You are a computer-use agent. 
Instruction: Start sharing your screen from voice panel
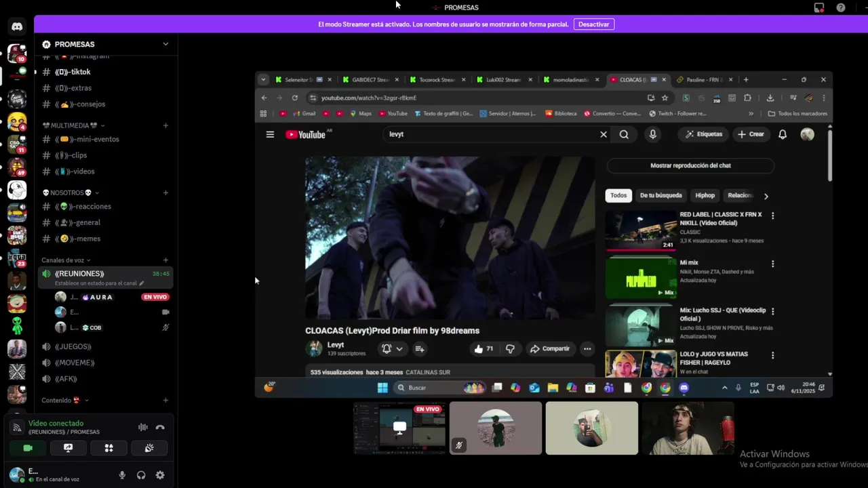click(68, 448)
